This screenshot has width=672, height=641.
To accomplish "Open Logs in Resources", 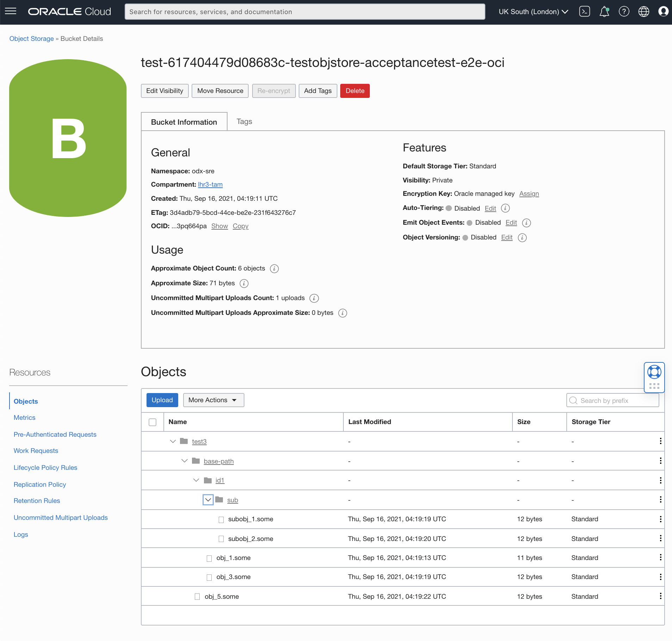I will 21,535.
